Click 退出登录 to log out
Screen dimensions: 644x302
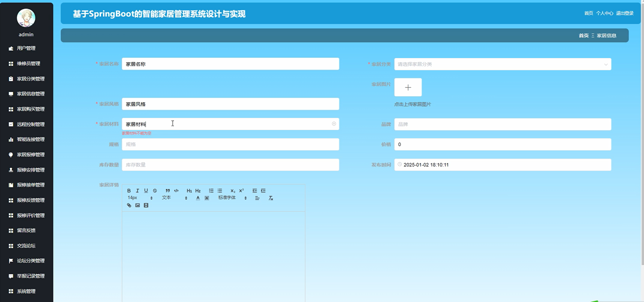(x=625, y=13)
